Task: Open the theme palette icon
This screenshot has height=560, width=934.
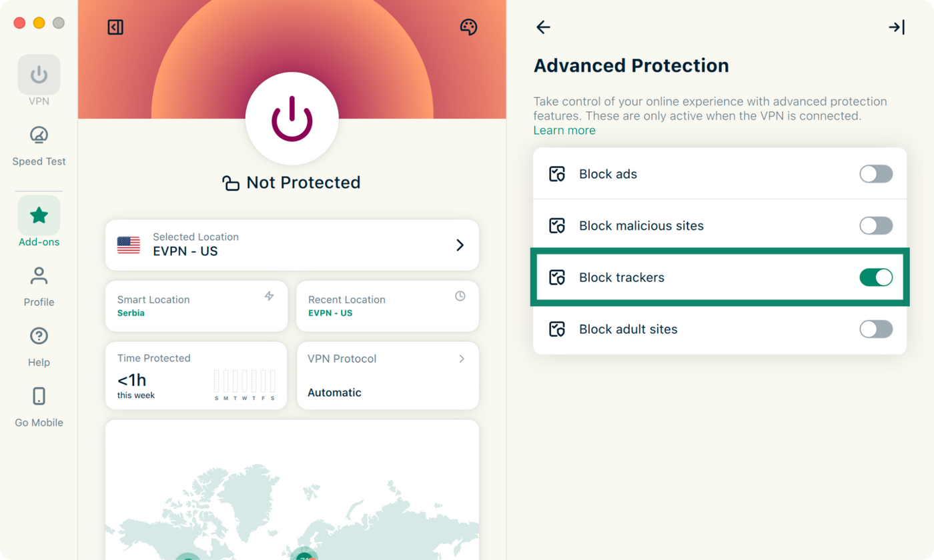Action: tap(469, 27)
